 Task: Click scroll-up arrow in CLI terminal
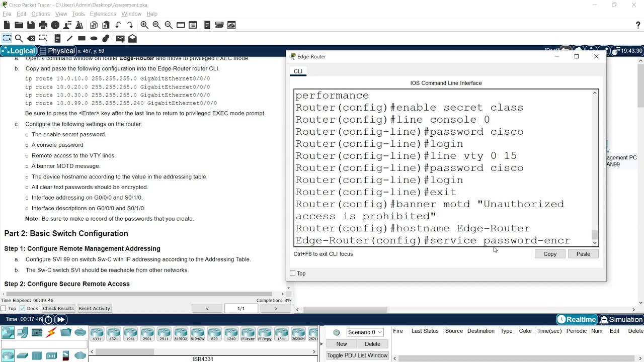(595, 93)
